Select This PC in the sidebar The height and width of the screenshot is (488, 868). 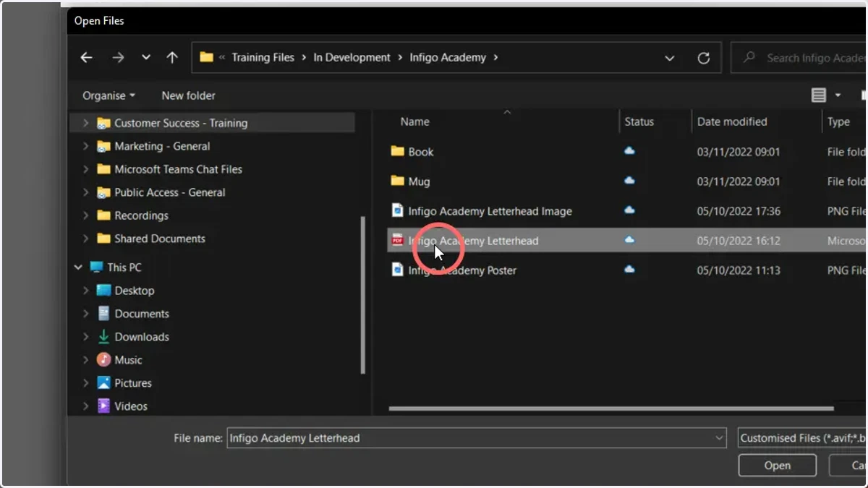coord(124,267)
